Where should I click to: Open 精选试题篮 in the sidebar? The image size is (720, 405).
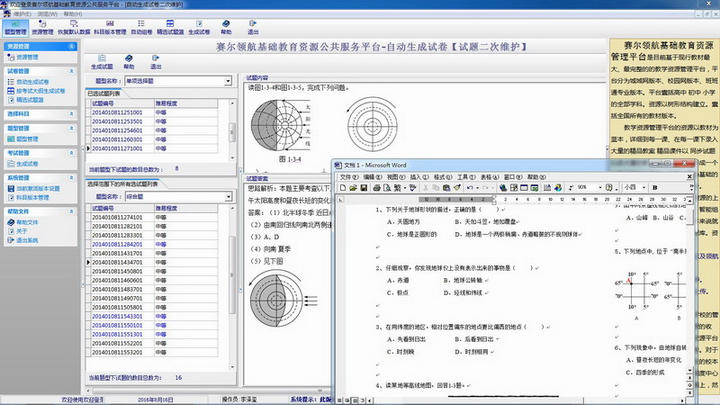pos(30,100)
